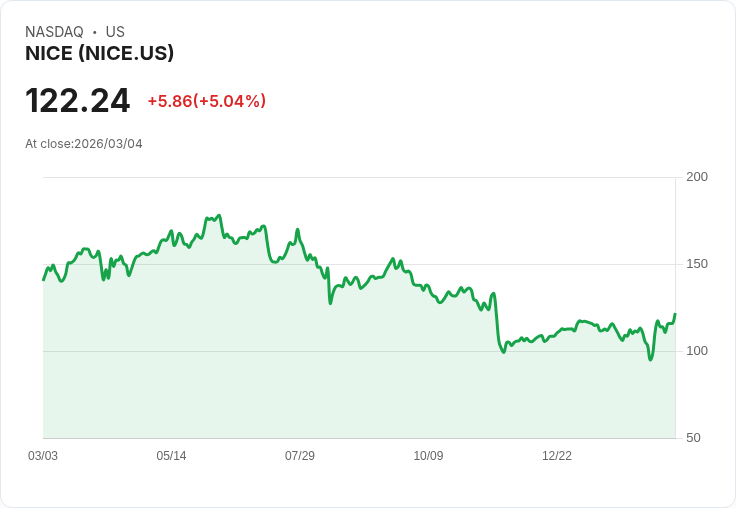
Task: Select the US market label
Action: 115,32
